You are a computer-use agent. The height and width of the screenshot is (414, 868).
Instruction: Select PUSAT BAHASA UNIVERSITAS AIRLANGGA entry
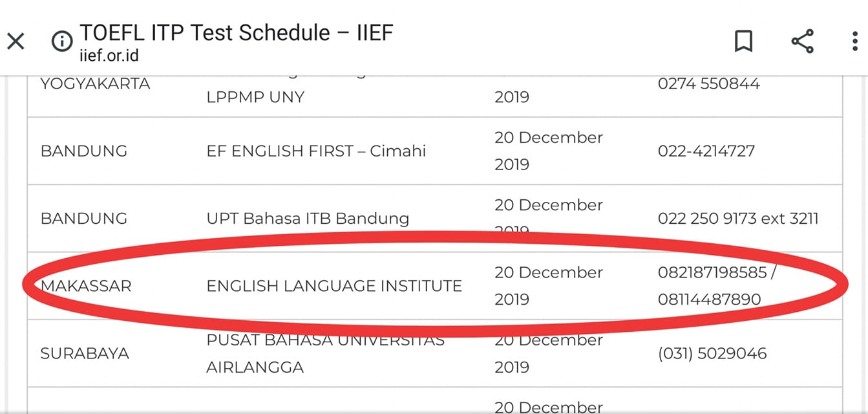(x=326, y=353)
